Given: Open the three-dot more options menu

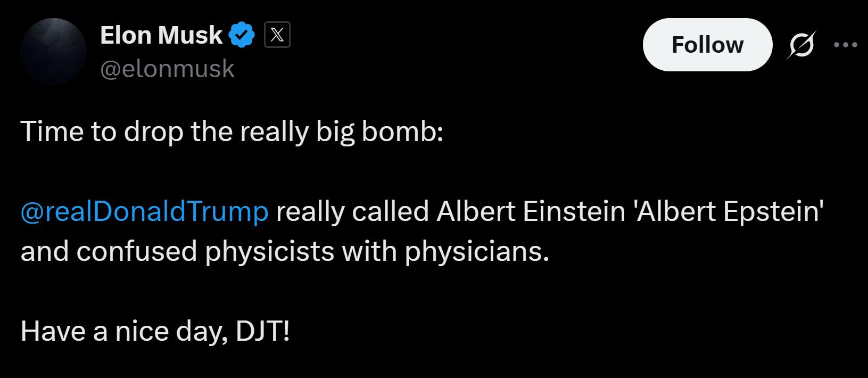Looking at the screenshot, I should 846,45.
